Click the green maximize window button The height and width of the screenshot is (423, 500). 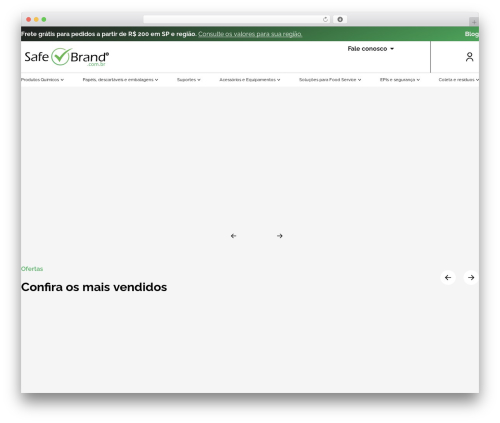(x=44, y=19)
